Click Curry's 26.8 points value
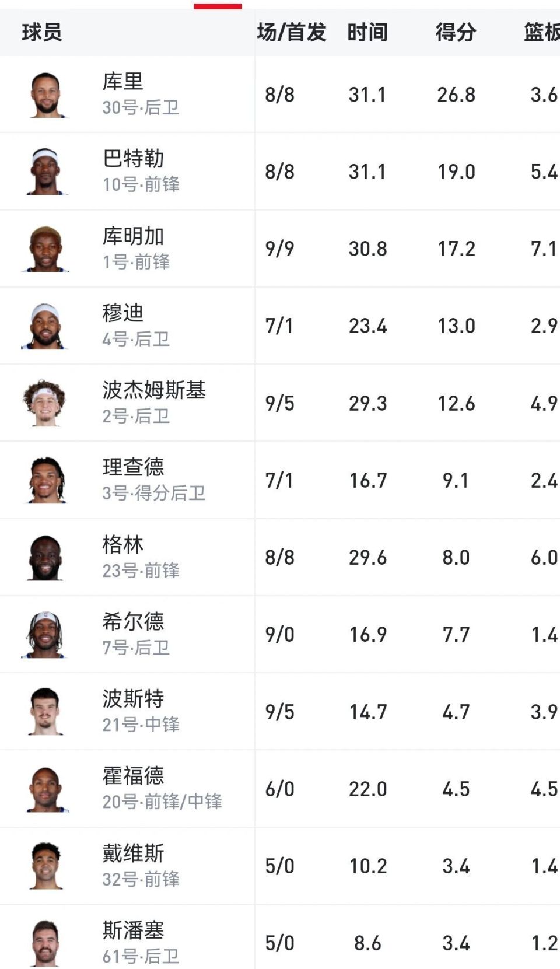 (456, 95)
